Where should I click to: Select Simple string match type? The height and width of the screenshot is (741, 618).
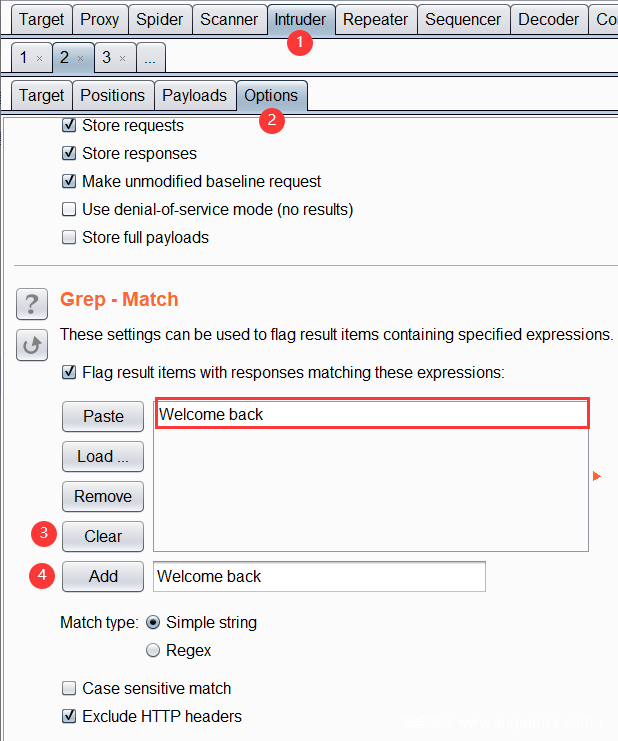click(x=153, y=622)
